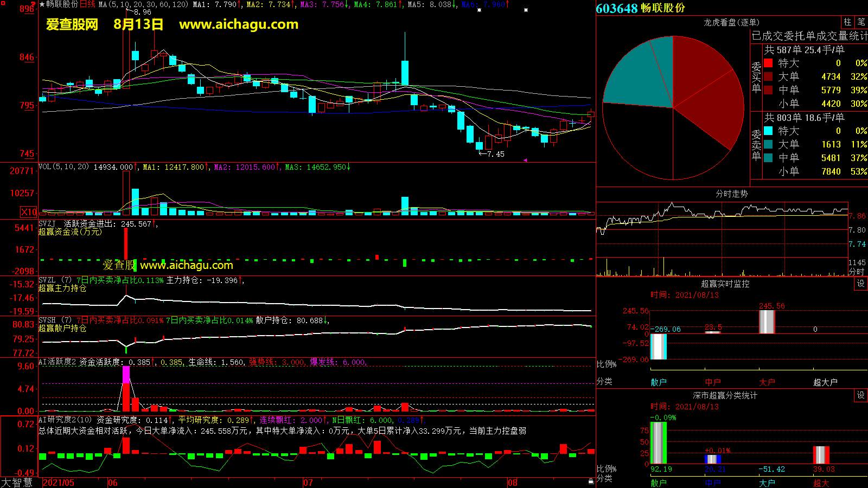Click the magenta arrow marker below candlesticks
Screen dimensions: 868x488
click(525, 160)
